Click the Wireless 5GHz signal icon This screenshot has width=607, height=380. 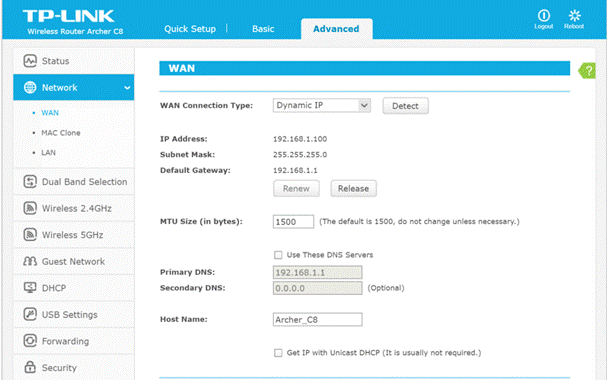pos(30,235)
